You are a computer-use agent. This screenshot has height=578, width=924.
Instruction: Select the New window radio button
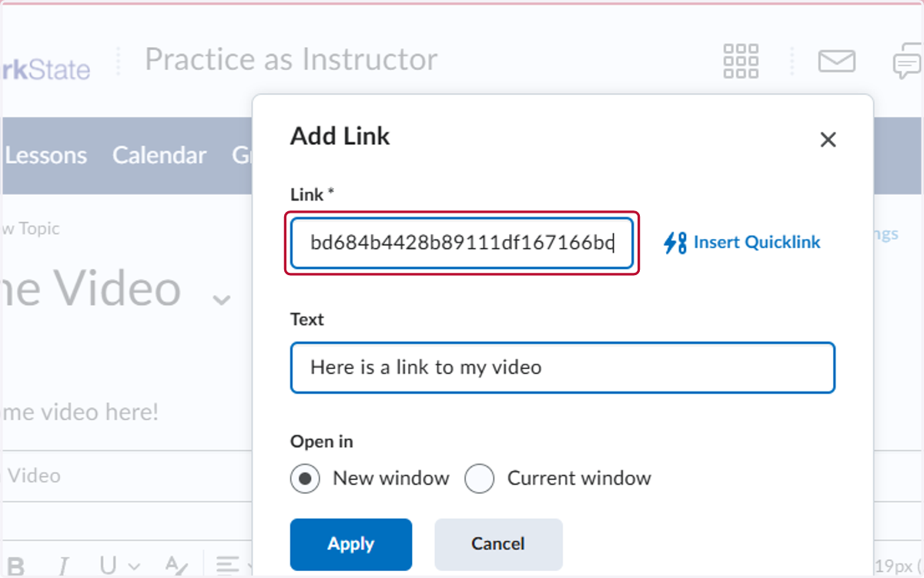click(305, 479)
